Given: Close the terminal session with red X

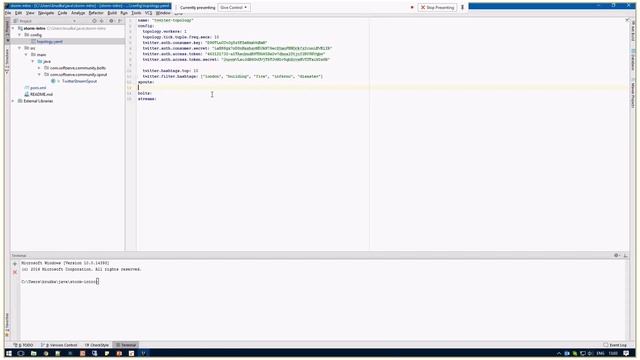Looking at the screenshot, I should point(15,272).
